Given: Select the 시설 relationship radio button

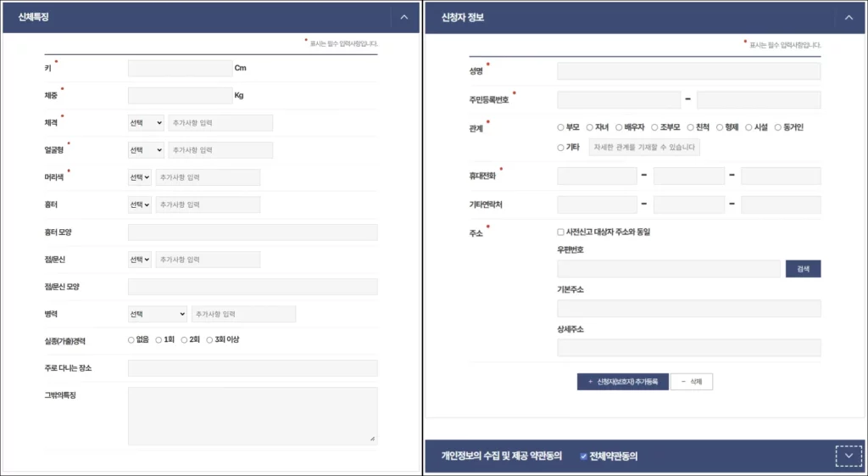Looking at the screenshot, I should click(x=748, y=127).
